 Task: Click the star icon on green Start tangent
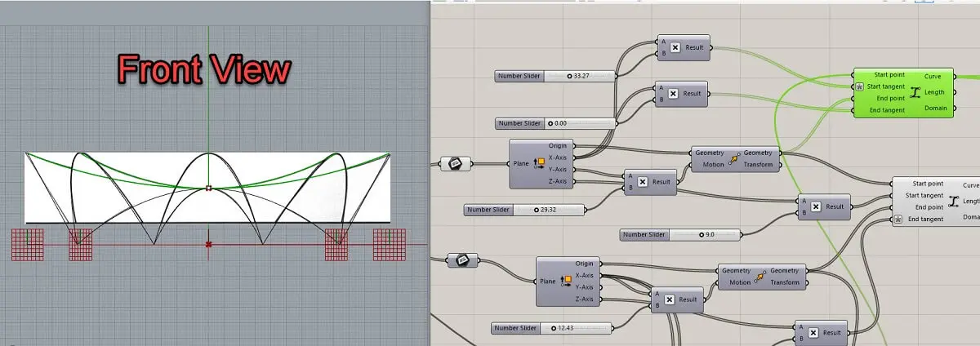[x=859, y=86]
